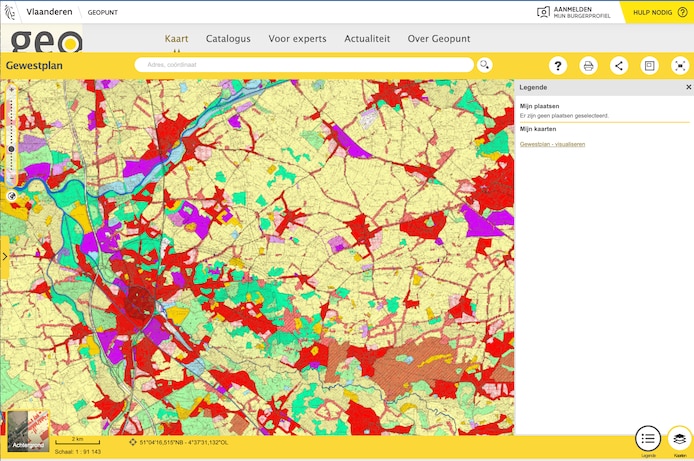Close the Legende panel

[688, 88]
